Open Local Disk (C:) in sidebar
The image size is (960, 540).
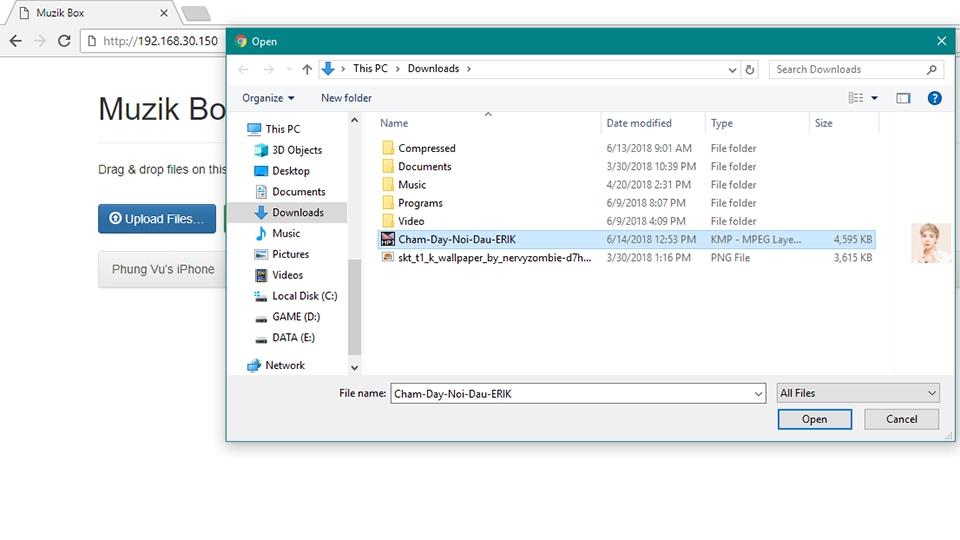coord(304,296)
